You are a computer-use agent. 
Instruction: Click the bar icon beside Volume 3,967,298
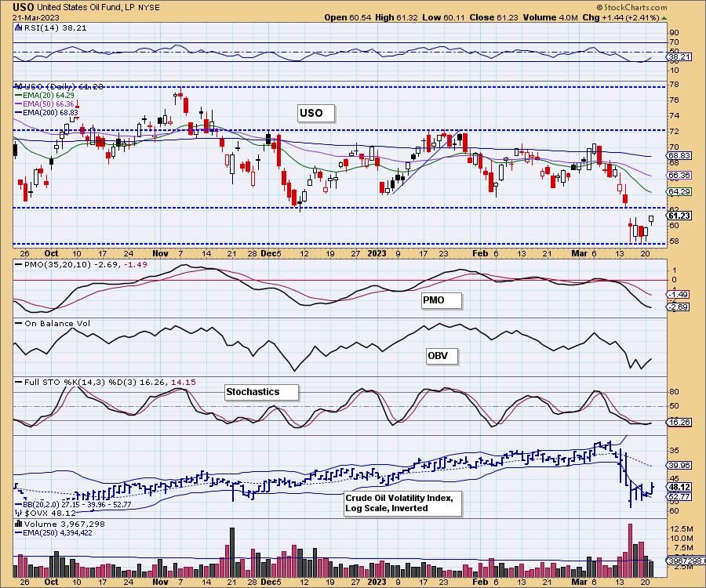point(19,524)
